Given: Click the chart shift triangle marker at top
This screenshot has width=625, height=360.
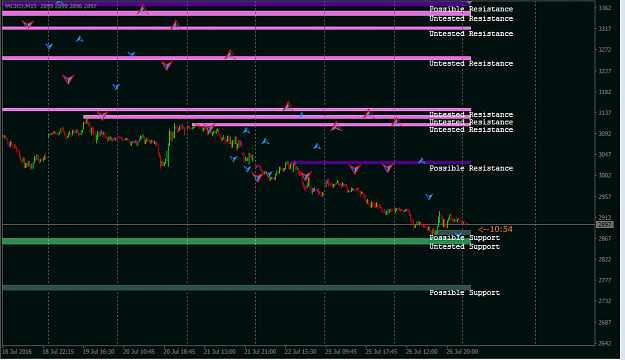Looking at the screenshot, I should pos(469,3).
